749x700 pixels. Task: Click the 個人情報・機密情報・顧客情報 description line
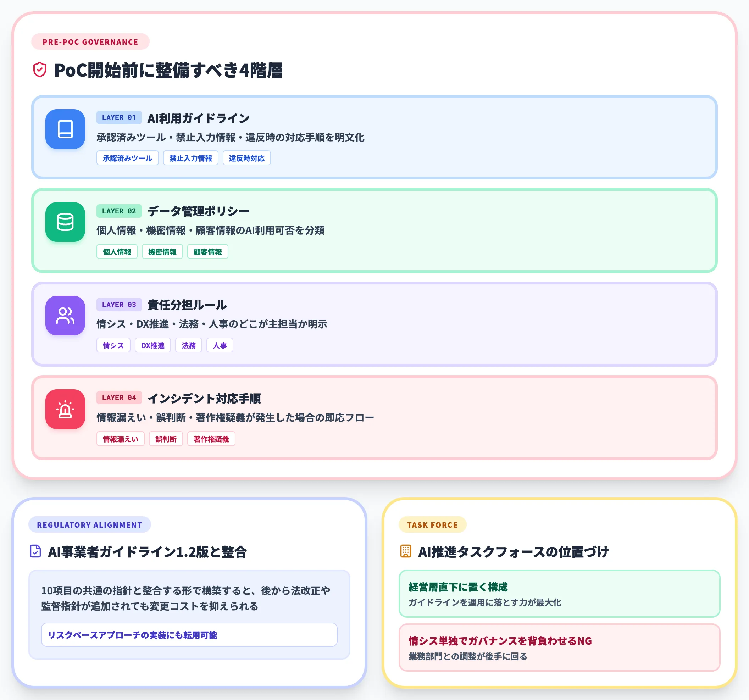[211, 230]
